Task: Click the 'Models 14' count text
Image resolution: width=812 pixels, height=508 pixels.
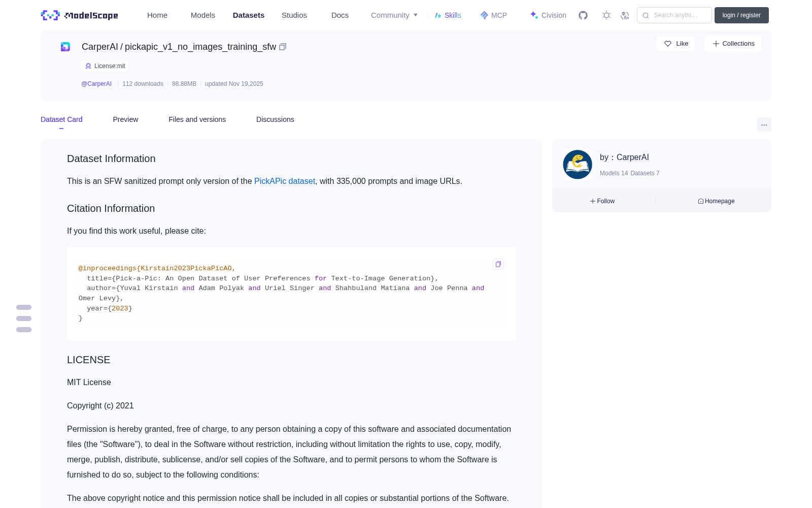Action: (614, 173)
